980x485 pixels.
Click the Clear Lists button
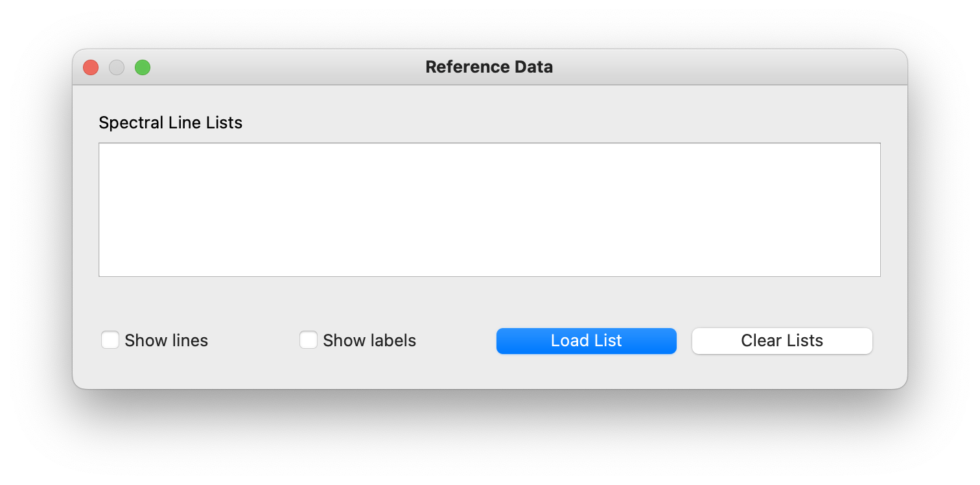(x=782, y=341)
